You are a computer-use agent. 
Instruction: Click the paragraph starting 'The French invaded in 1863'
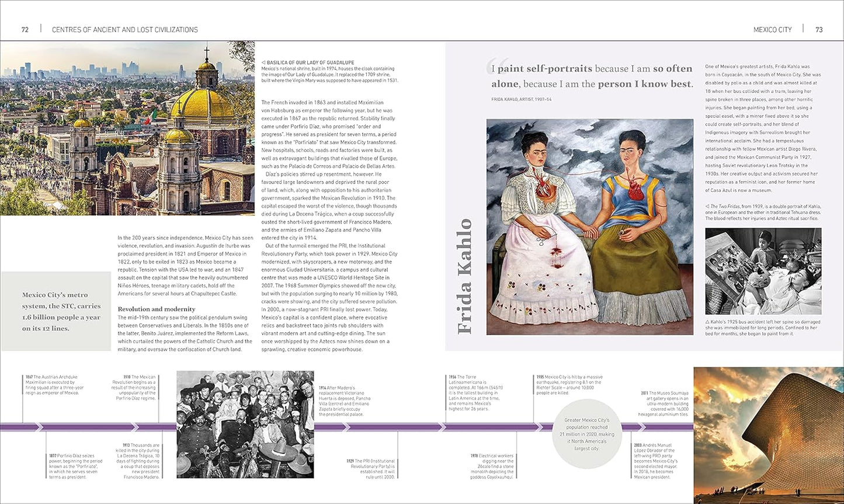[329, 134]
